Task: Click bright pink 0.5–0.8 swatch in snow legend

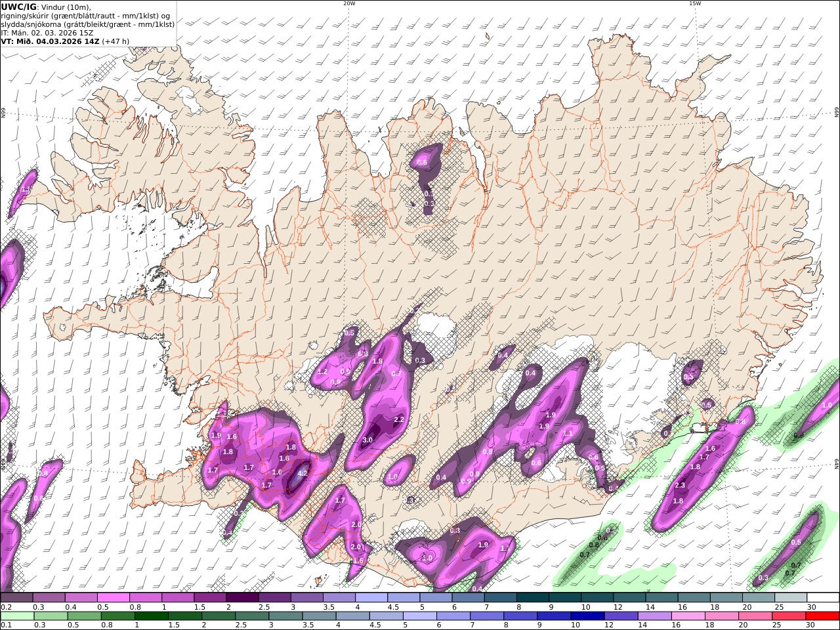Action: (x=113, y=598)
